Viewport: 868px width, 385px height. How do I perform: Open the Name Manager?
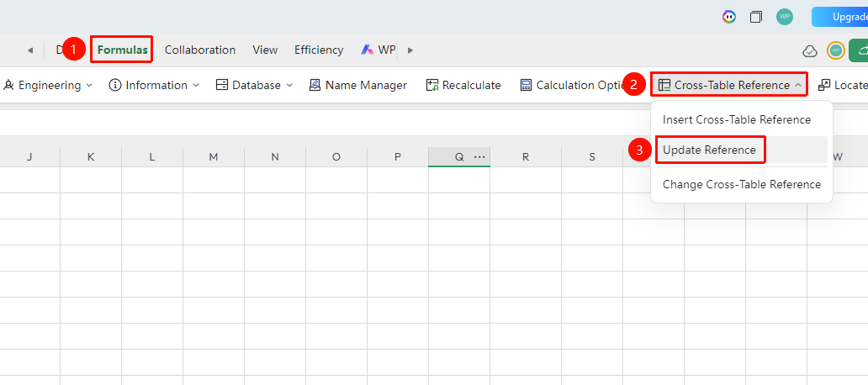(357, 85)
